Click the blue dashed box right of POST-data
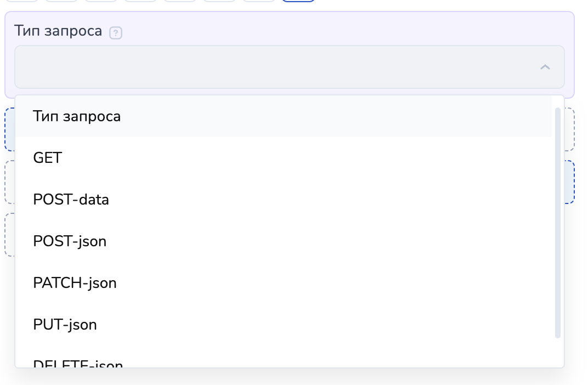The image size is (588, 385). coord(570,182)
